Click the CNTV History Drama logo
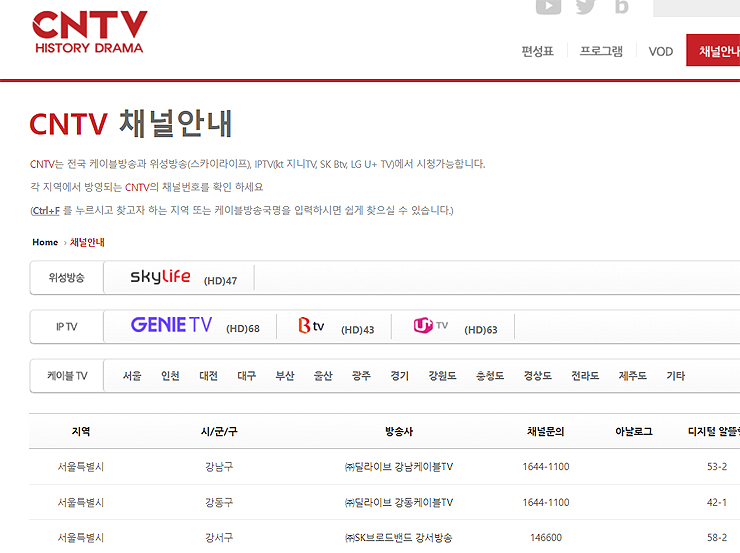The height and width of the screenshot is (553, 740). pos(90,32)
